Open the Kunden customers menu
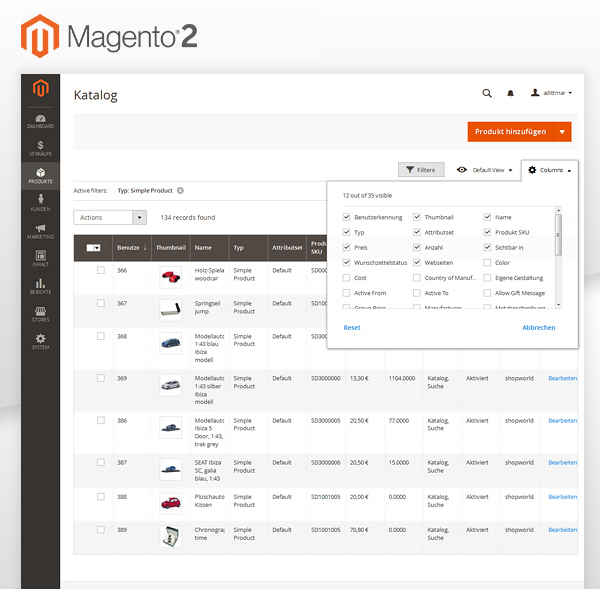The height and width of the screenshot is (589, 600). 40,203
